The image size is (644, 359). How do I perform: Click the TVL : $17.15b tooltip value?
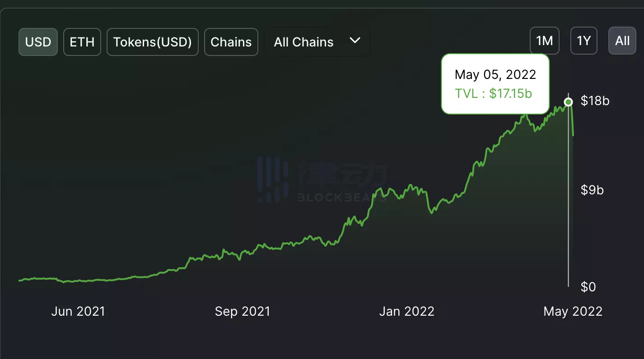click(493, 93)
